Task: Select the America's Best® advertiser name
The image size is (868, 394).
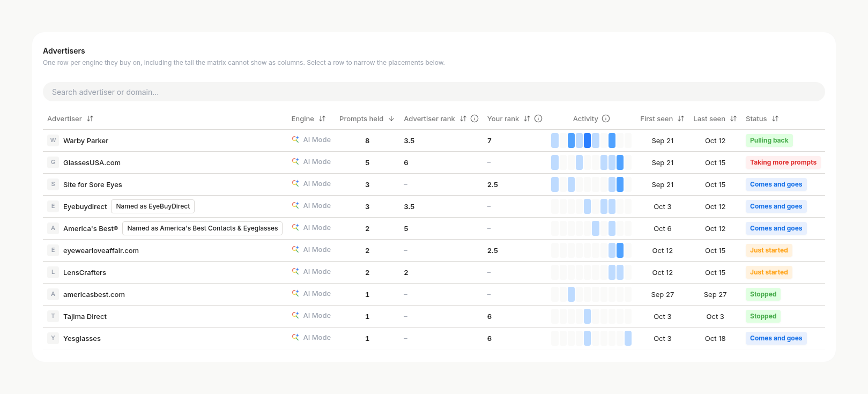Action: point(91,229)
